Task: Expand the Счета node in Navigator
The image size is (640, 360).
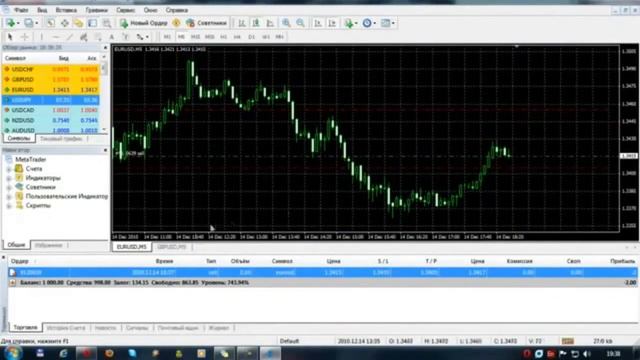Action: pos(9,169)
